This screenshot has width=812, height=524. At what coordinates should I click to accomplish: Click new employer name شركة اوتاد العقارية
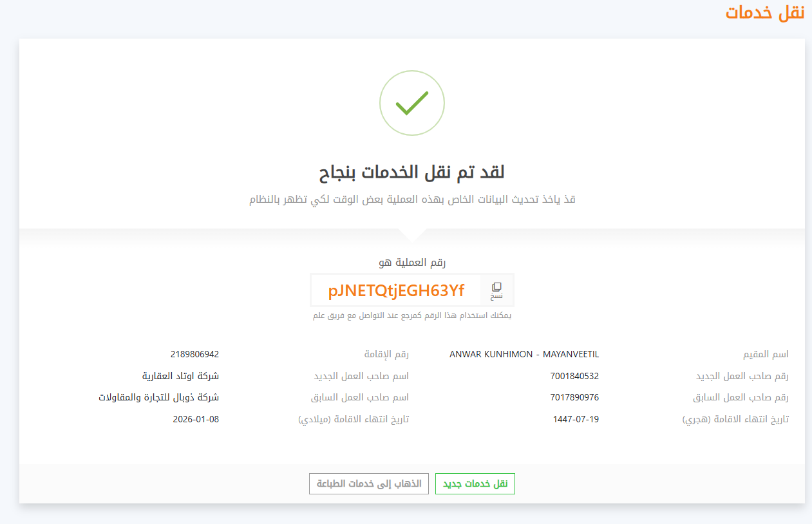tap(180, 376)
